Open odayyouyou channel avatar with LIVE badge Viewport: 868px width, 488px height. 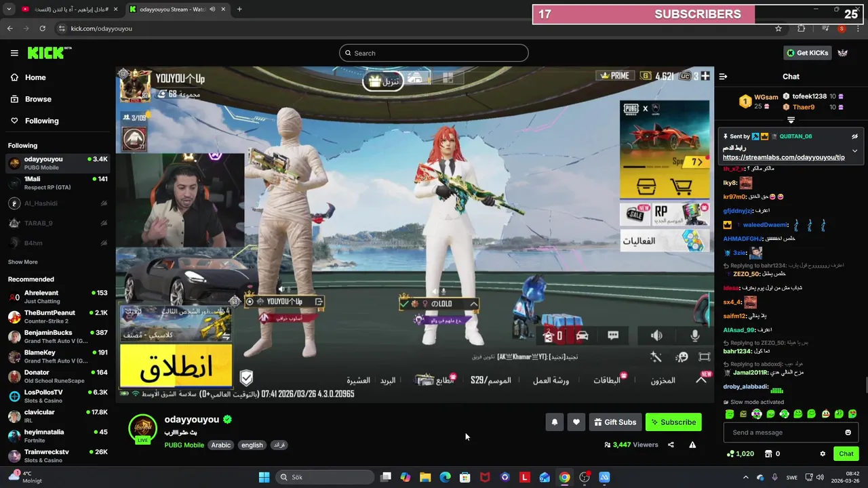point(142,430)
